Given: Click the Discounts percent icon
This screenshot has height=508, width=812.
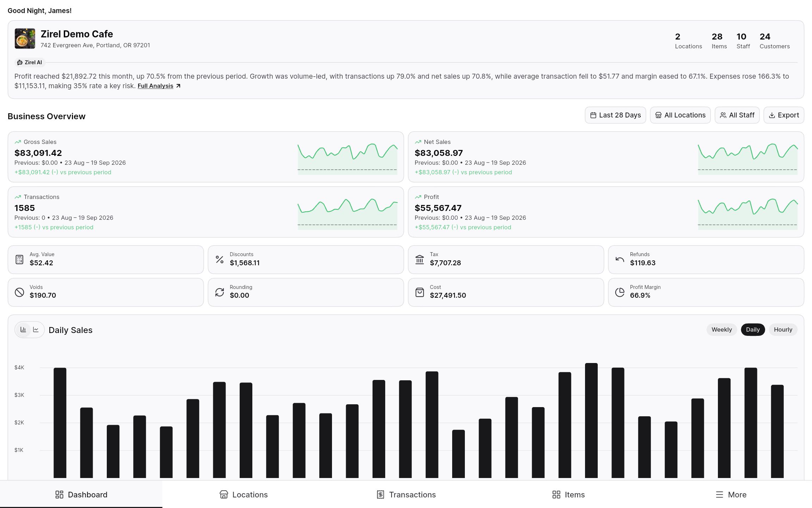Looking at the screenshot, I should tap(220, 259).
